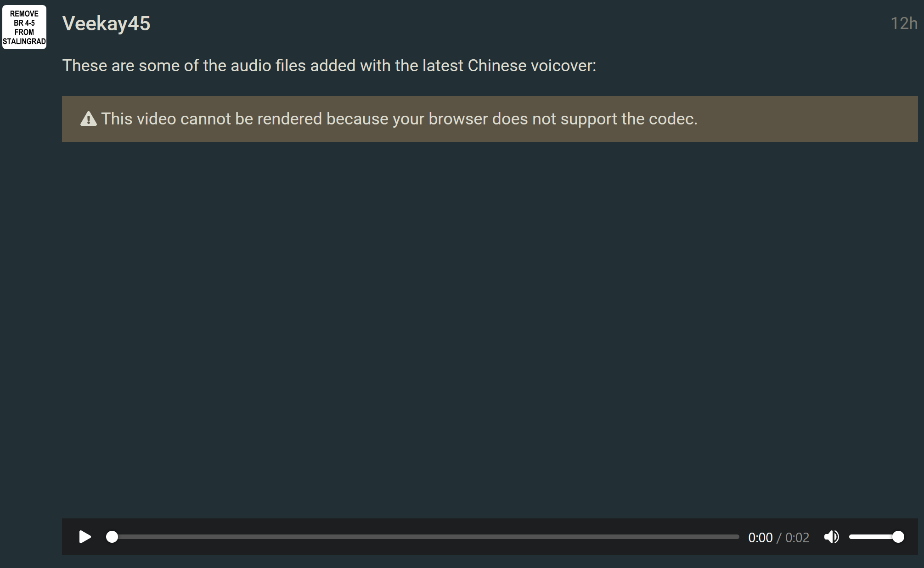Click the post text about audio files
The width and height of the screenshot is (924, 568).
(329, 66)
